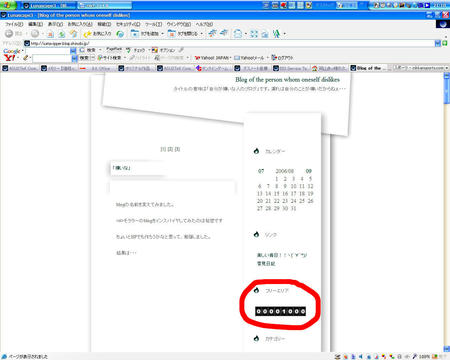Switch to the tab with house icon
Screen dimensions: 450x360
tap(330, 68)
